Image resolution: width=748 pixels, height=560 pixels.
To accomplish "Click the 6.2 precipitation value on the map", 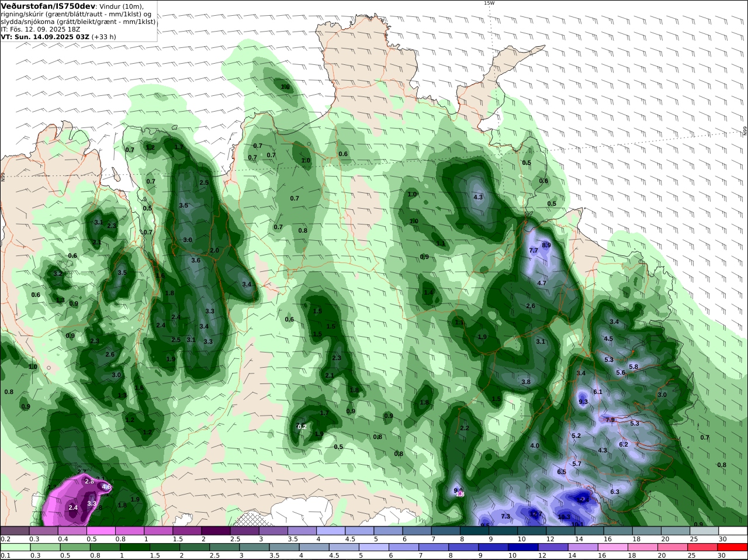I will tap(624, 444).
